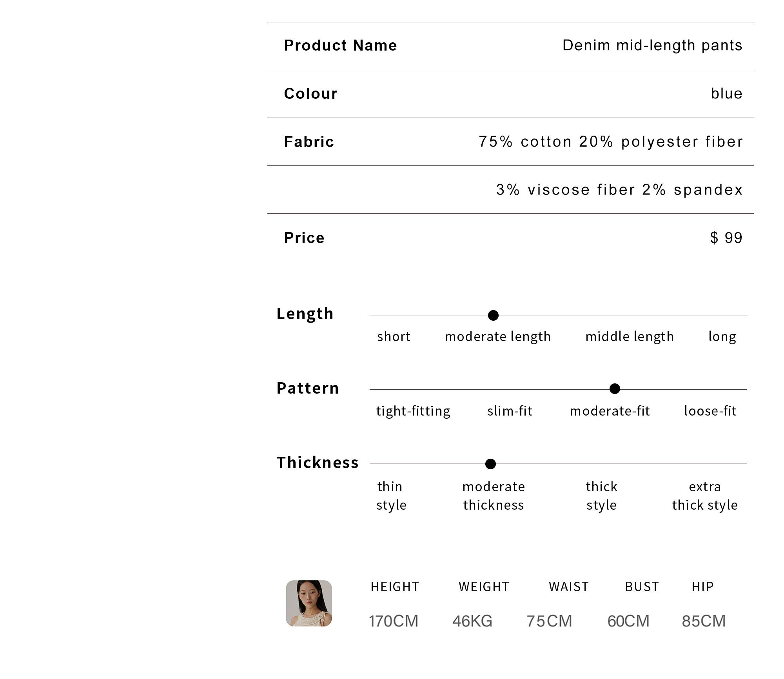This screenshot has width=784, height=679.
Task: Select 'thin style' thickness label
Action: (391, 496)
